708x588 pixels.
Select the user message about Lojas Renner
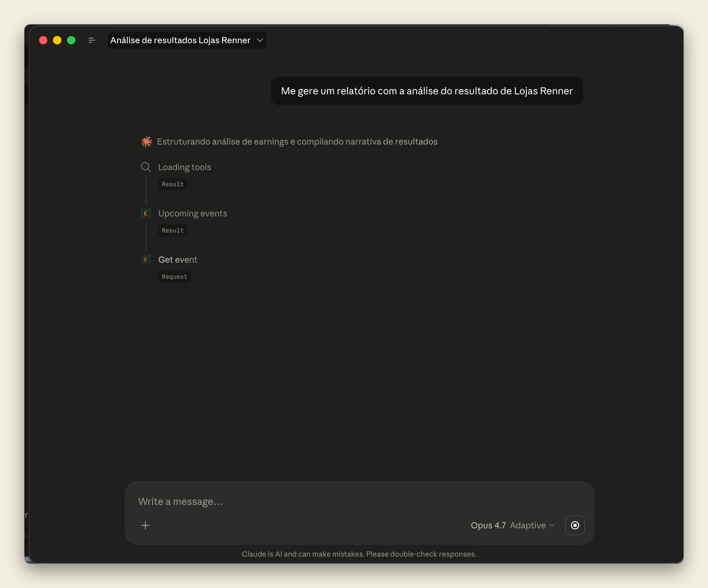click(x=427, y=91)
